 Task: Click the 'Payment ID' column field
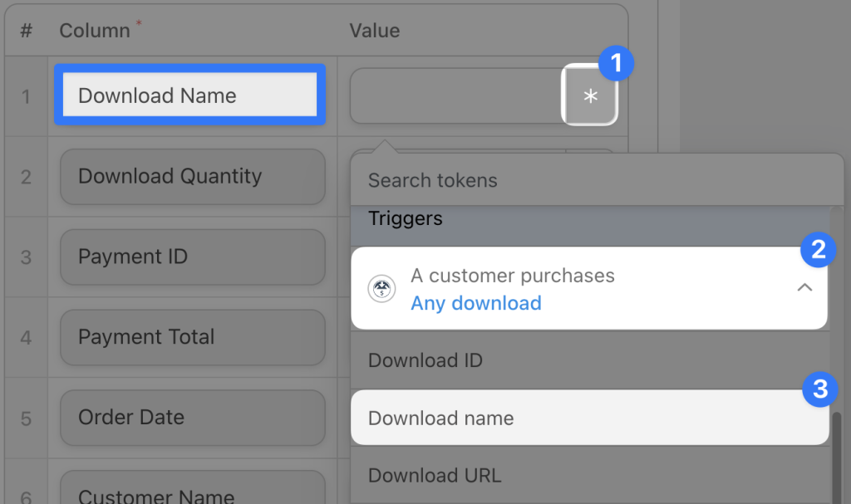coord(192,257)
